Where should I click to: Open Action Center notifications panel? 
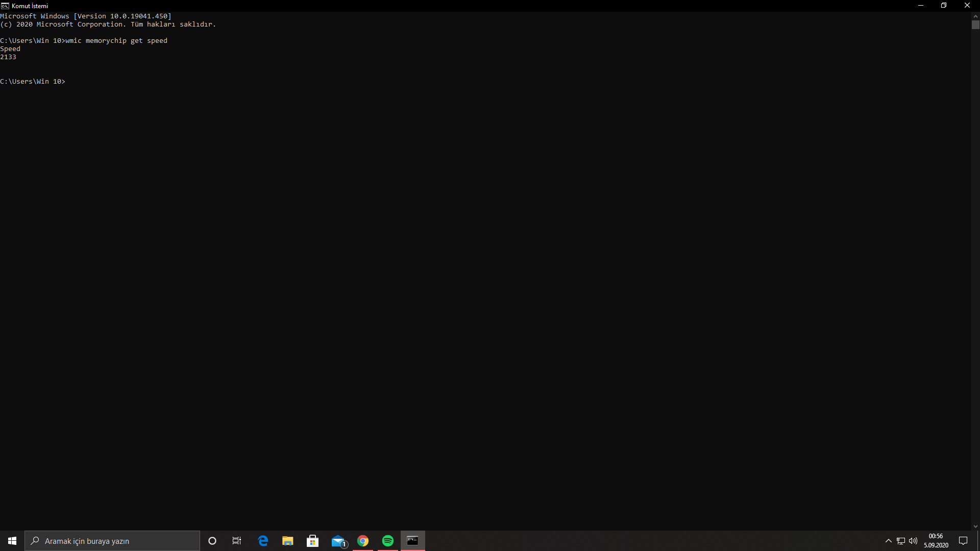click(x=963, y=541)
